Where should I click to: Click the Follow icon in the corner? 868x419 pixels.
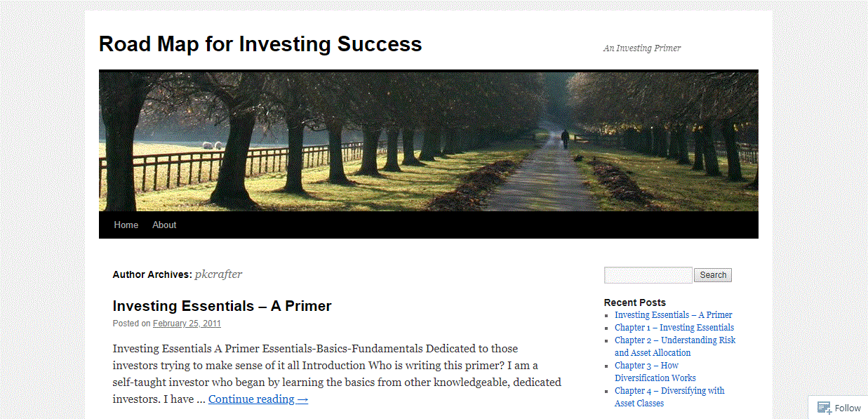click(824, 408)
